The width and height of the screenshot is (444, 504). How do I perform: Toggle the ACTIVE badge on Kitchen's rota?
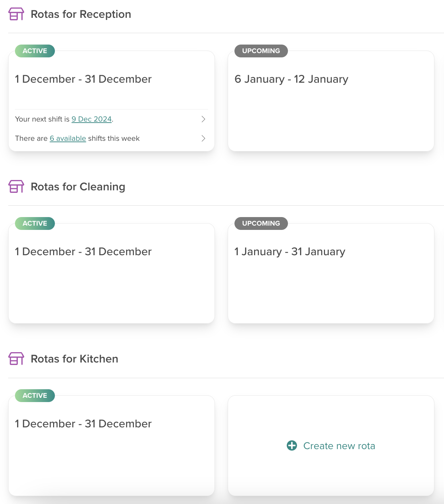[x=35, y=395]
